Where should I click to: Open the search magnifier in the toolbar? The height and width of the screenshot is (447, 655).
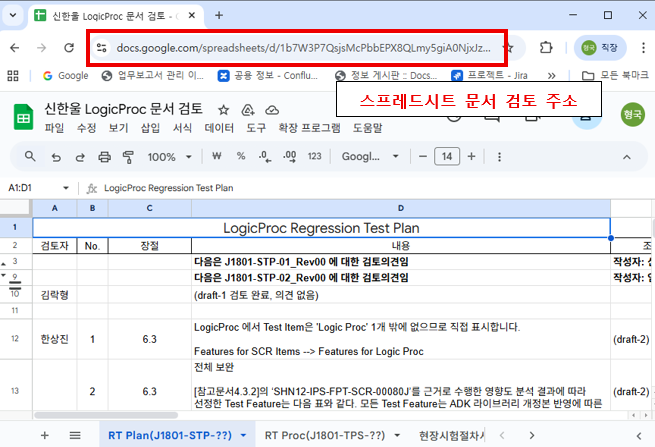coord(30,156)
